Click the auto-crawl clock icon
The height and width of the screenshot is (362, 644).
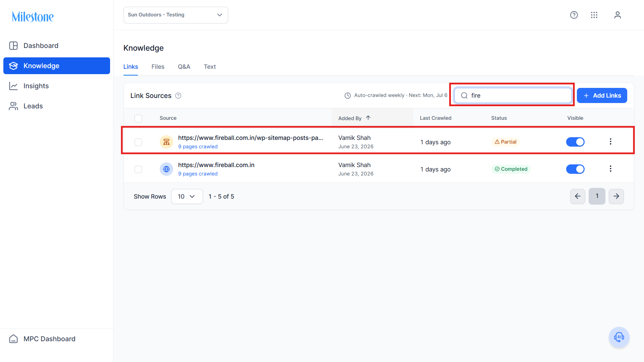348,96
